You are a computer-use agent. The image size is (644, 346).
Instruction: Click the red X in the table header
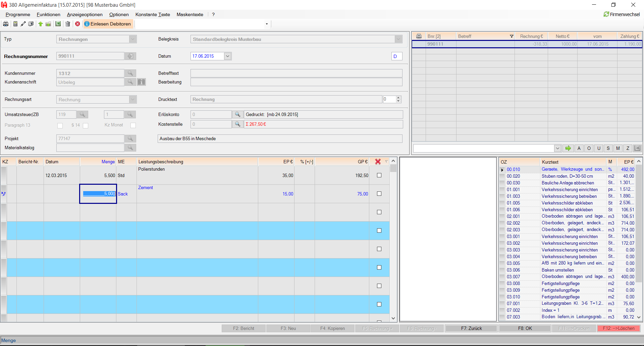pos(378,162)
